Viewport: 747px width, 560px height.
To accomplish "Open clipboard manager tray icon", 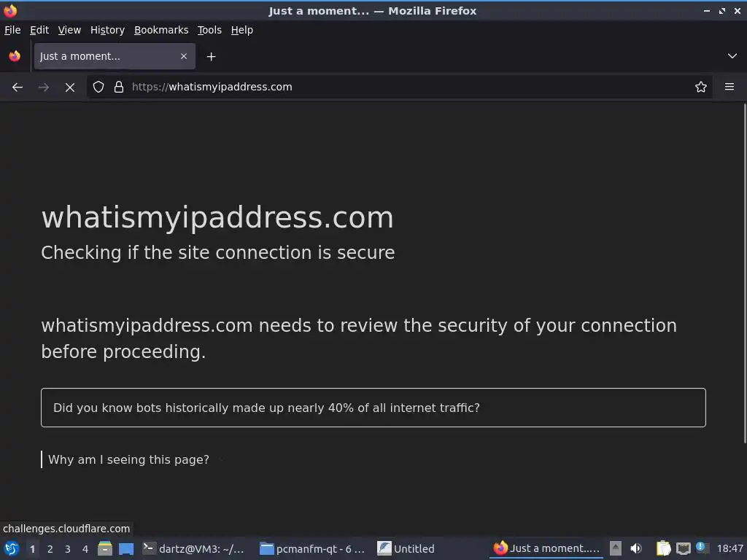I will 664,548.
